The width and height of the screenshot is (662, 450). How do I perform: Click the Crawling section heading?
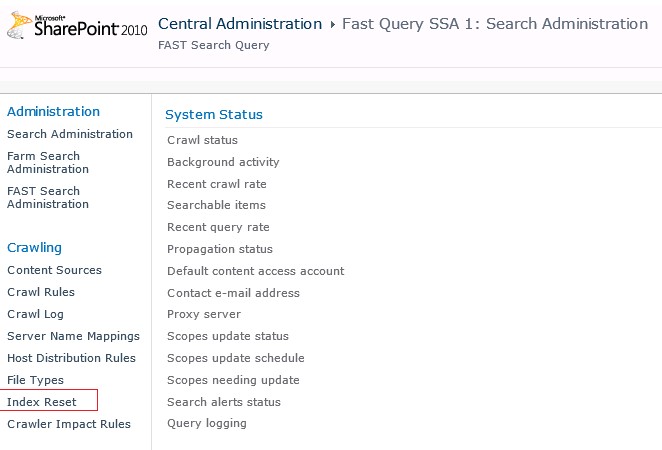tap(34, 248)
